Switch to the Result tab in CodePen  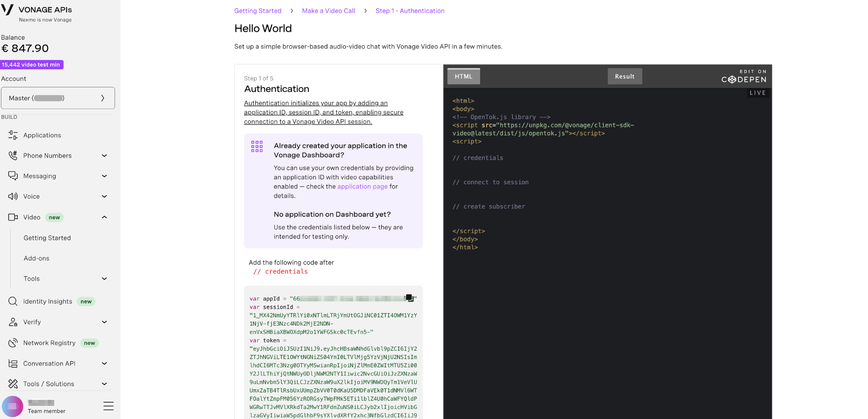click(624, 76)
